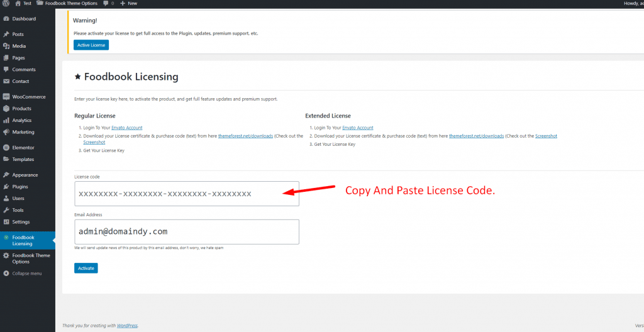Open the Settings menu item

click(x=21, y=222)
